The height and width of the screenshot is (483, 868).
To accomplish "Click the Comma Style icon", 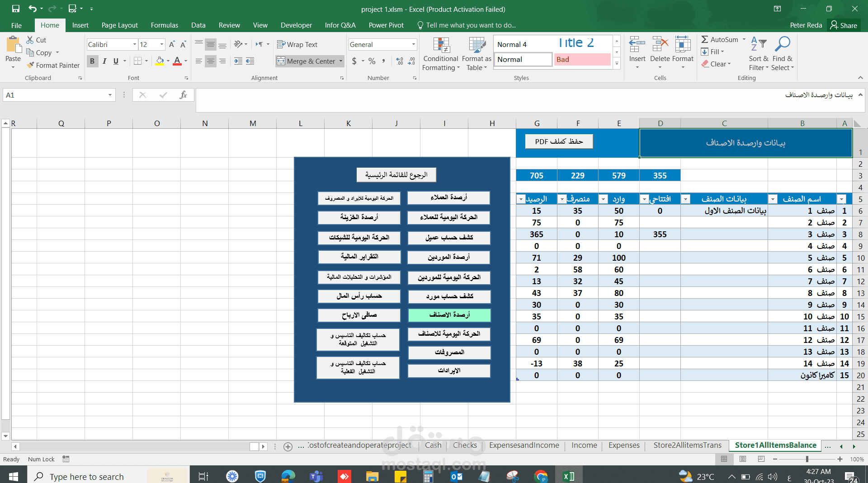I will tap(384, 61).
